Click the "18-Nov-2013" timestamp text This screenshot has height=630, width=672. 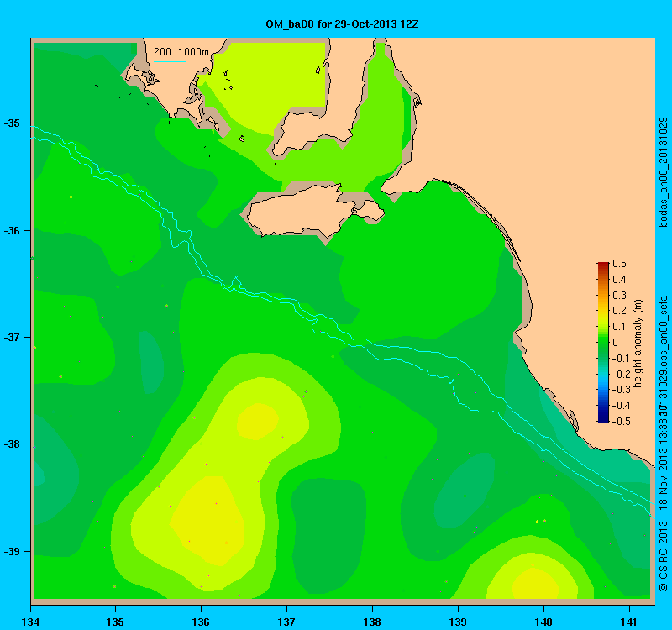pos(664,479)
